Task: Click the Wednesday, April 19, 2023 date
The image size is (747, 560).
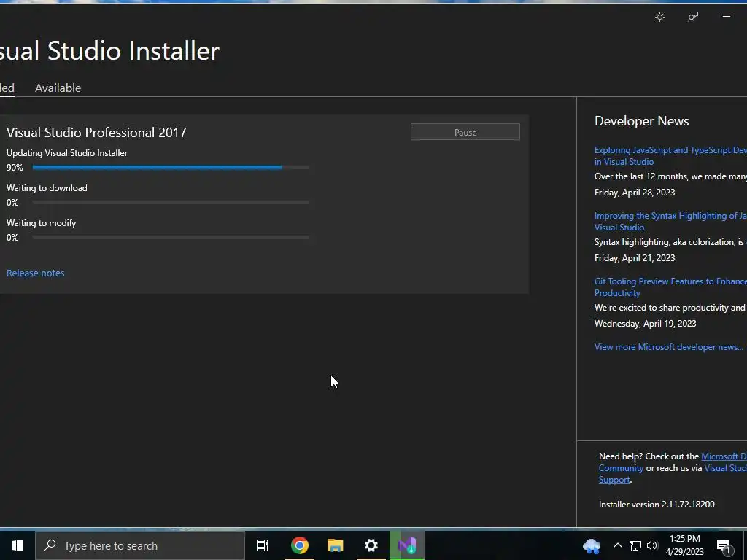Action: [x=645, y=324]
